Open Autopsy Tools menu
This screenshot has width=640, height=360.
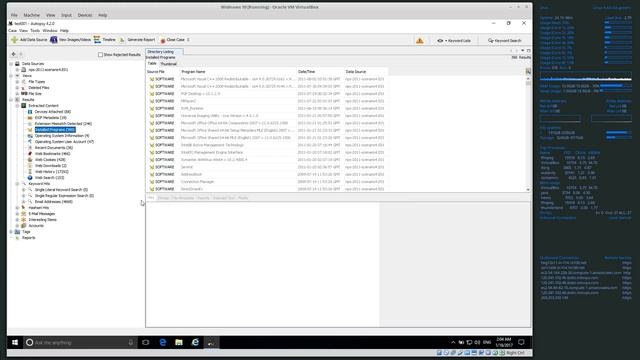35,31
